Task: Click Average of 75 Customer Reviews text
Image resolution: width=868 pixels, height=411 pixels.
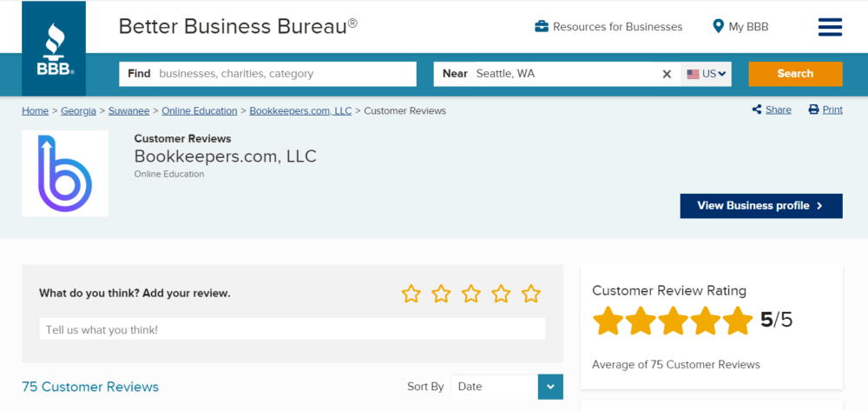Action: pyautogui.click(x=676, y=364)
